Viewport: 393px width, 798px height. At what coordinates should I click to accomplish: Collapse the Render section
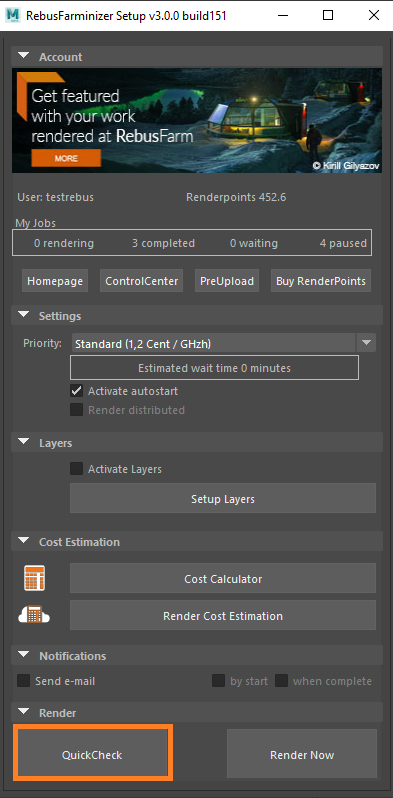pyautogui.click(x=23, y=712)
